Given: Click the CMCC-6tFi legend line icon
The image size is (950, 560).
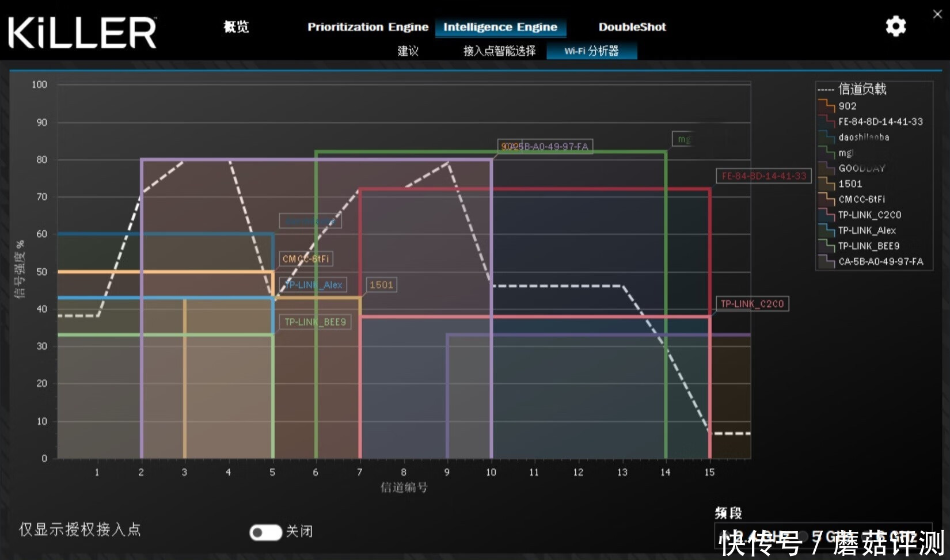Looking at the screenshot, I should (826, 199).
